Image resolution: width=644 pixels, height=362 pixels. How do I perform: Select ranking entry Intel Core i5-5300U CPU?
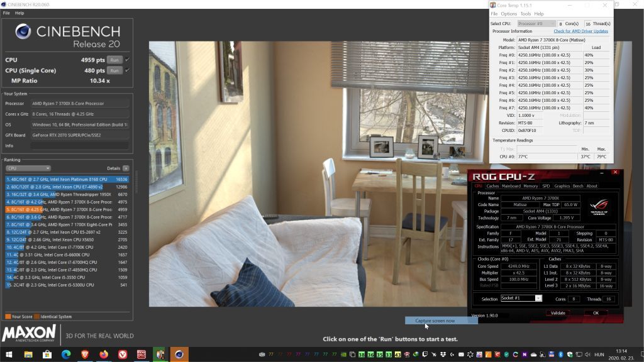click(x=67, y=285)
